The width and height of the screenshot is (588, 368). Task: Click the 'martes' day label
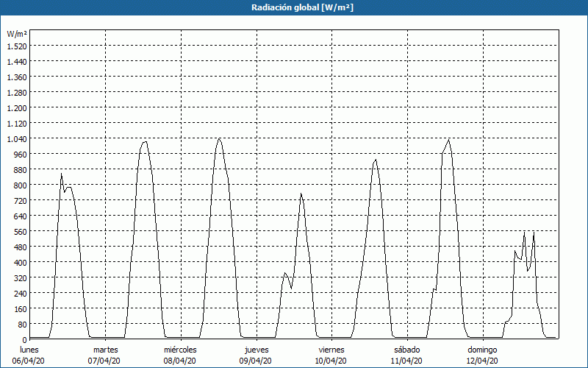(105, 350)
